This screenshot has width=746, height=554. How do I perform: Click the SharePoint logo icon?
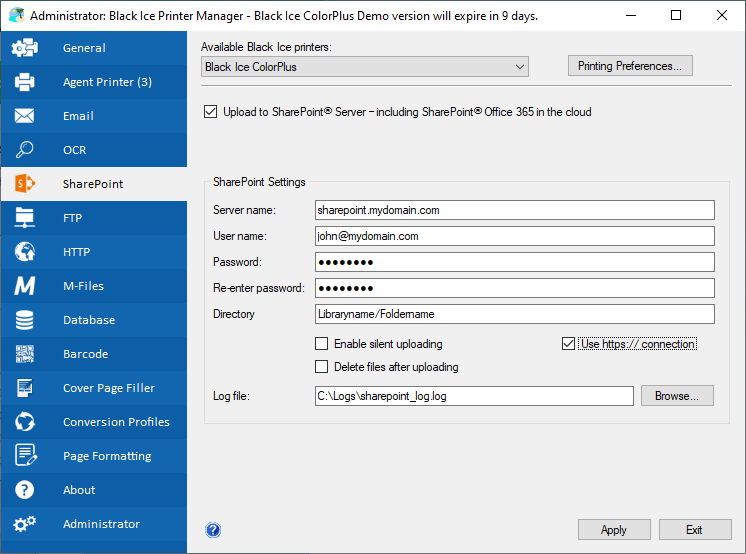coord(25,184)
